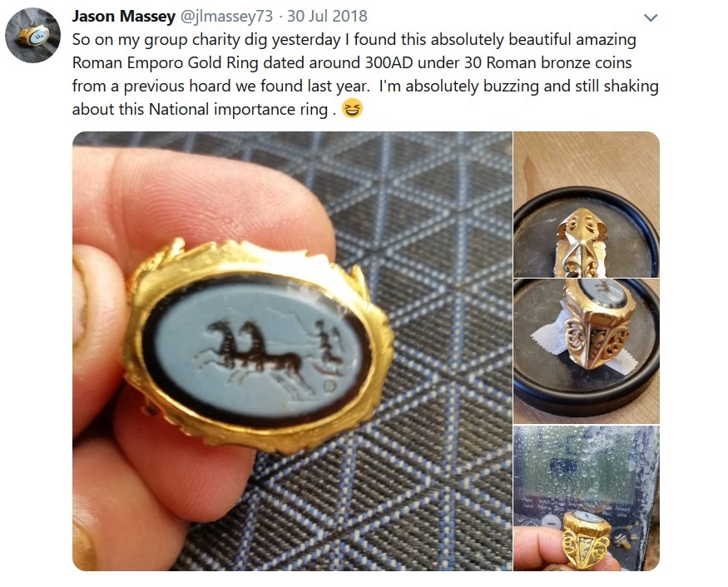Click the laughing emoji ending the tweet
728x587 pixels.
coord(353,110)
